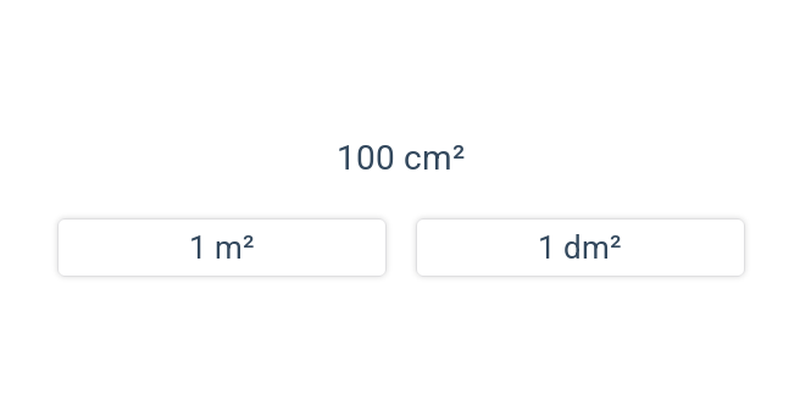The image size is (800, 400).
Task: Mark 1 m² as equal to 100 cm²
Action: pyautogui.click(x=222, y=247)
